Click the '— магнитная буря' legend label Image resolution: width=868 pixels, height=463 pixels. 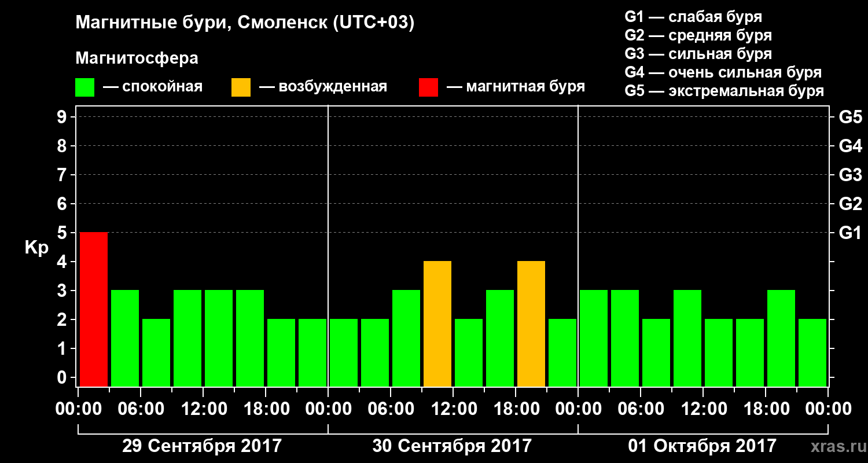(x=516, y=87)
